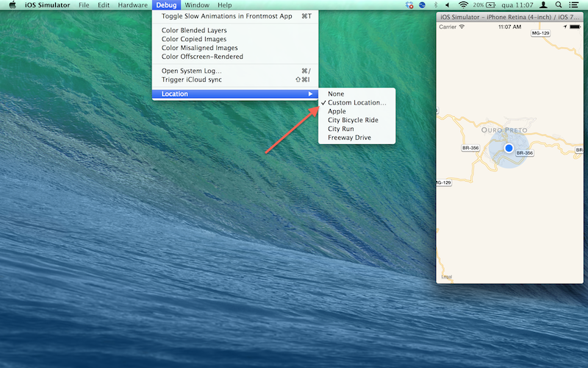
Task: Tap the MG-129 road shield at top
Action: (540, 33)
